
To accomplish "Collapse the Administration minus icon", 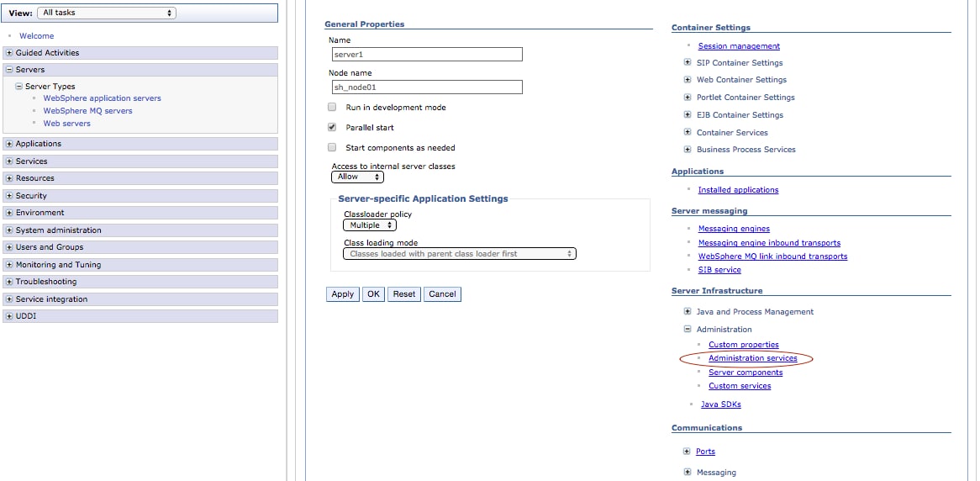I will (x=688, y=330).
